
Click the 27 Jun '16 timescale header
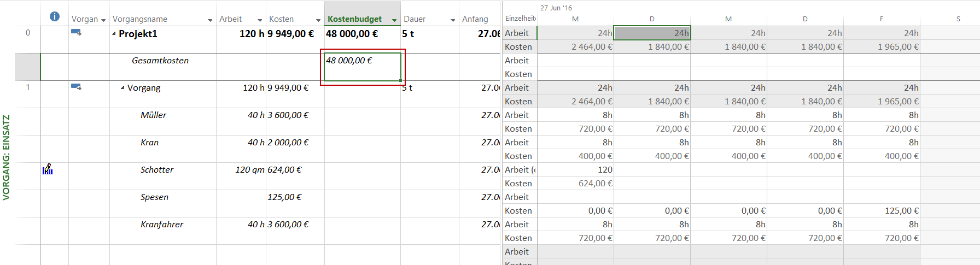click(556, 8)
